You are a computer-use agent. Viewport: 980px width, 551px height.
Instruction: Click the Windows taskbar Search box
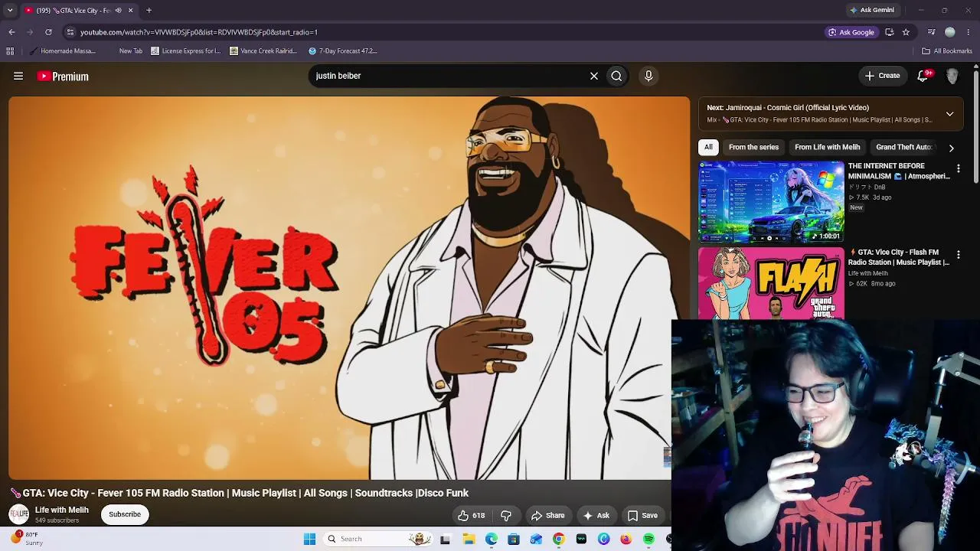click(x=377, y=539)
